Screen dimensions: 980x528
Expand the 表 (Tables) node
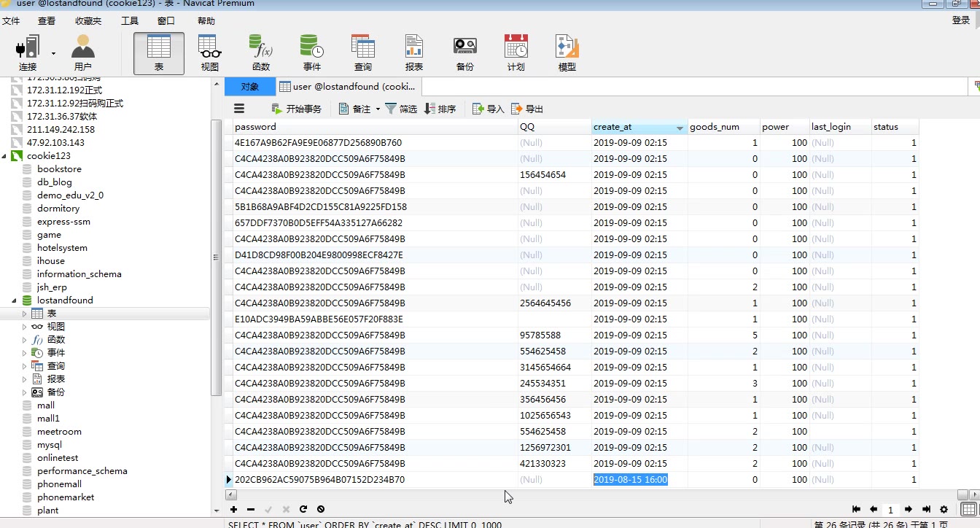point(24,314)
